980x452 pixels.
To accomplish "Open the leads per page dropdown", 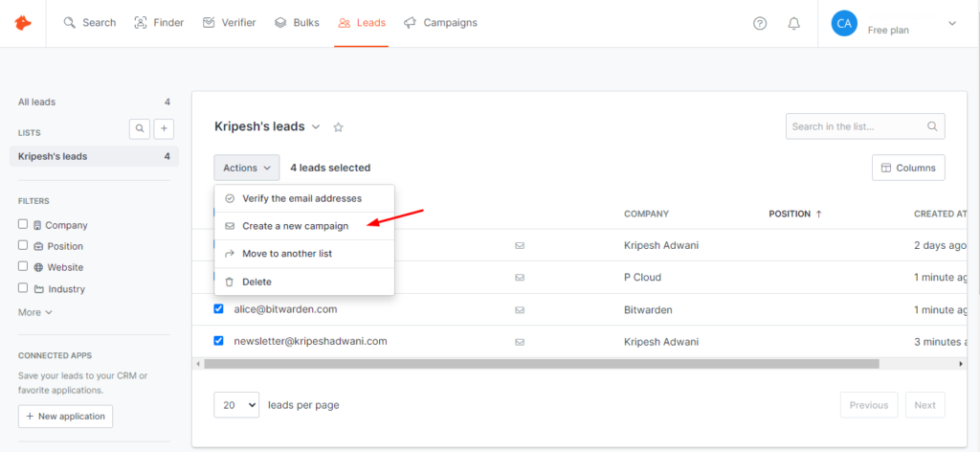I will point(236,405).
